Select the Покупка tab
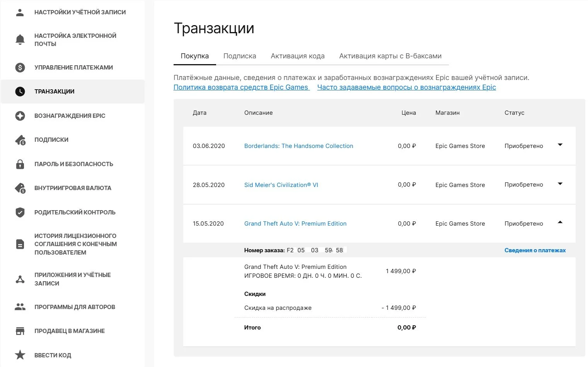 point(195,56)
